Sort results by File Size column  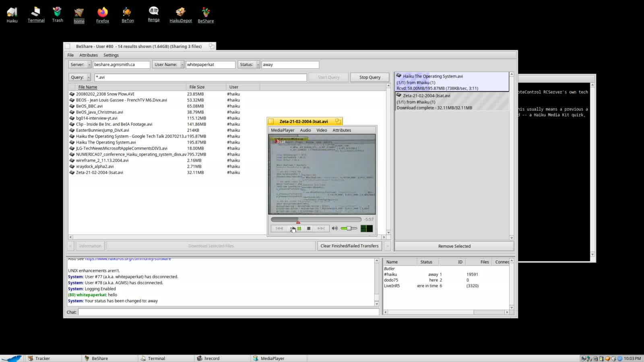coord(206,87)
